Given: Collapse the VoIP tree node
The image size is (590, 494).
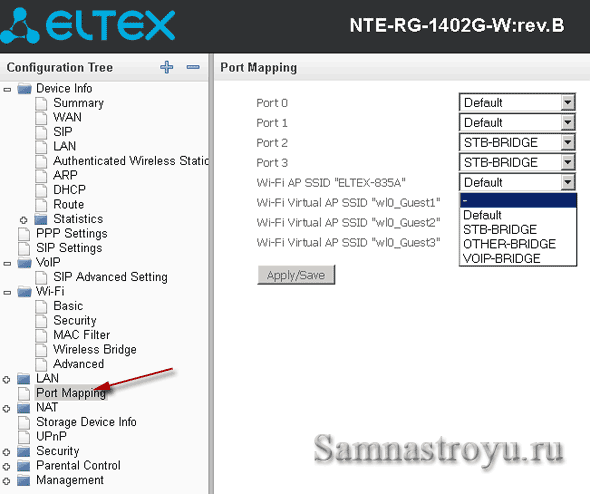Looking at the screenshot, I should (7, 264).
